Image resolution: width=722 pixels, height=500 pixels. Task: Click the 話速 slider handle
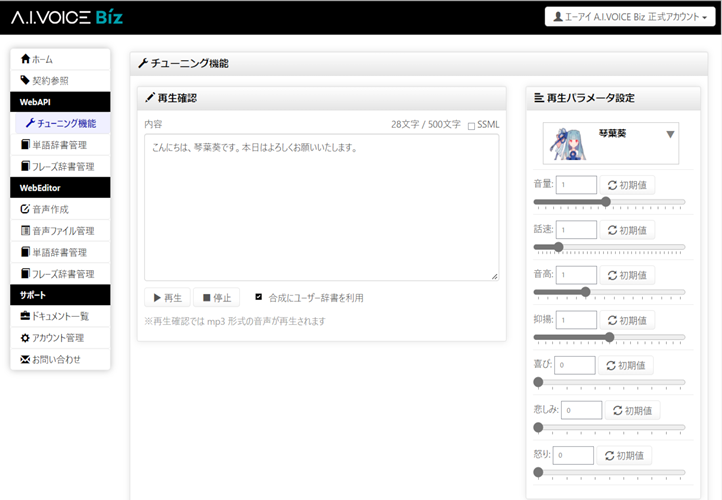559,247
